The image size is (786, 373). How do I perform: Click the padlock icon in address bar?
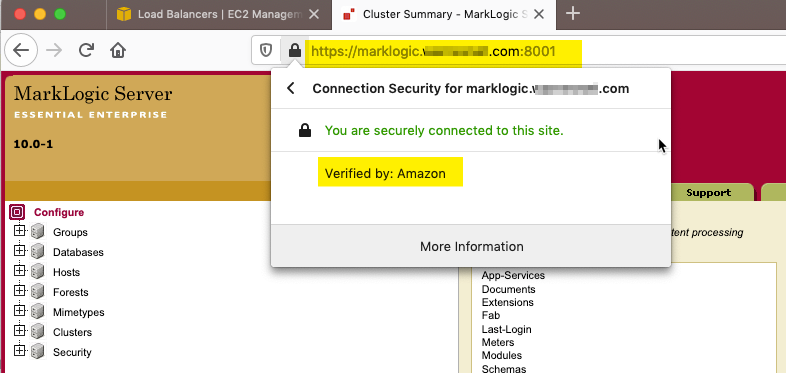(x=295, y=50)
